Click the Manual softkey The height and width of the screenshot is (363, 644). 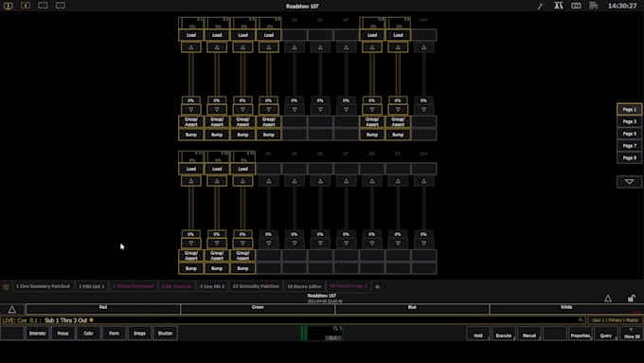[529, 334]
